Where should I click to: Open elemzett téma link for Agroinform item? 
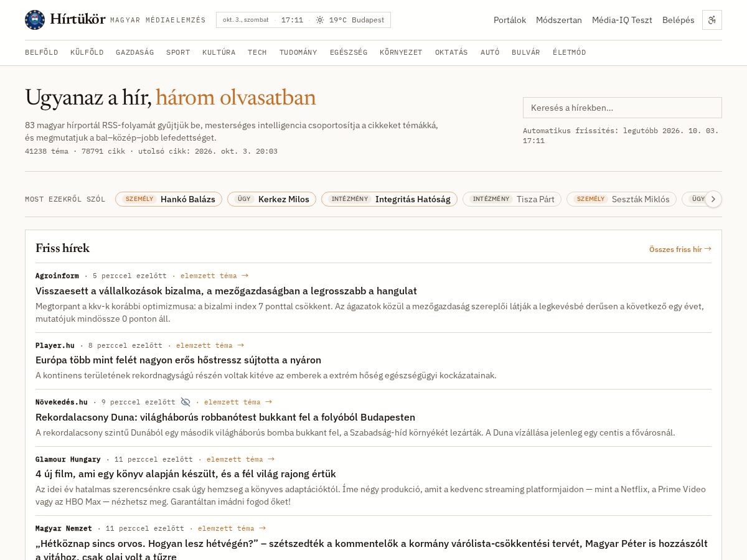click(214, 276)
